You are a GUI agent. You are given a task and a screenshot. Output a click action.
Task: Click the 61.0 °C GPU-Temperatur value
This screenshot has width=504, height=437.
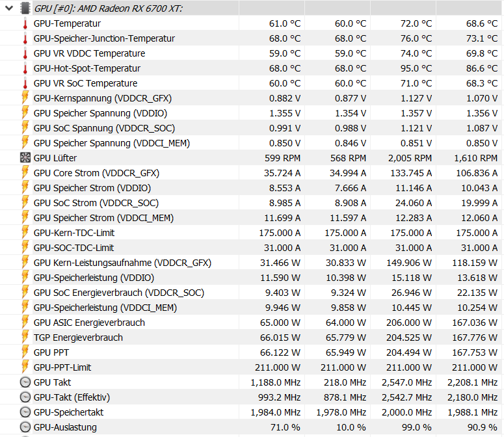(285, 23)
